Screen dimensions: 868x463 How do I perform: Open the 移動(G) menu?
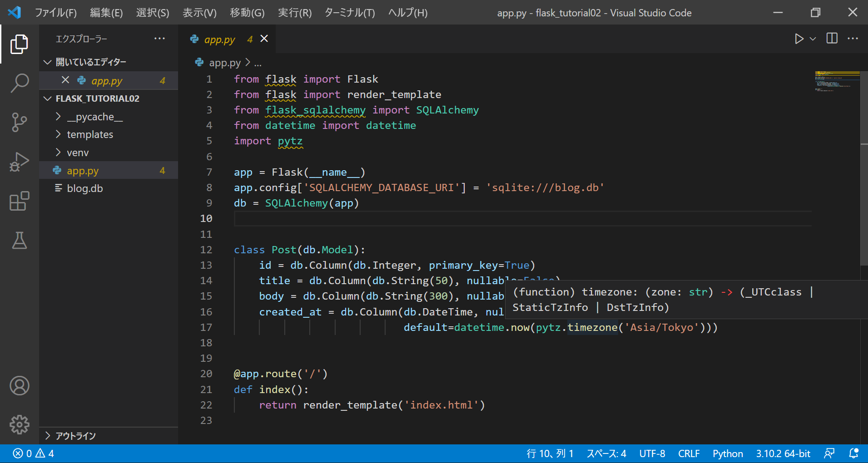247,13
